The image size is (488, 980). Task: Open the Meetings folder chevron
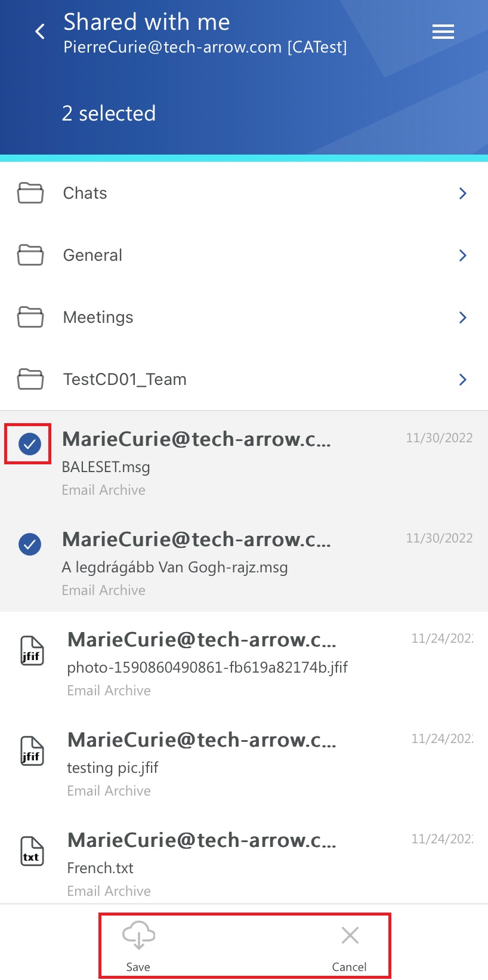coord(462,318)
